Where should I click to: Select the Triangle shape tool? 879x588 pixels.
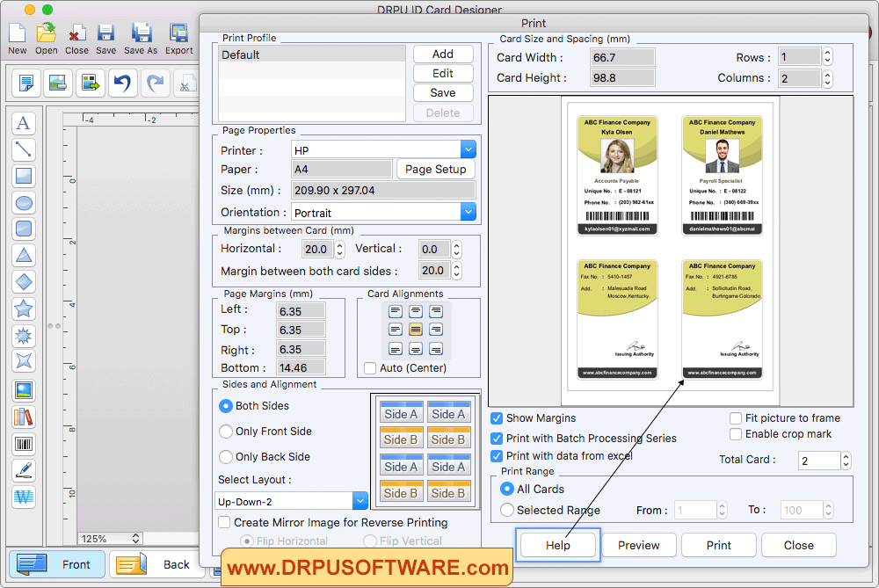coord(24,255)
